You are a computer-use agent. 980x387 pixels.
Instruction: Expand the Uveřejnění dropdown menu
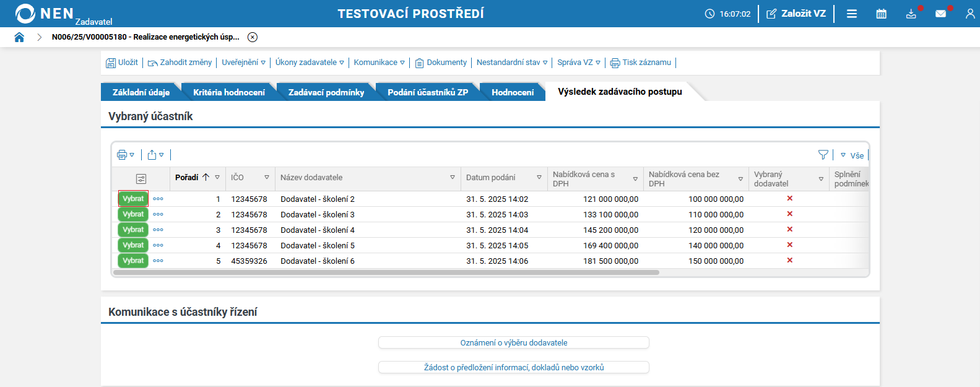[243, 63]
